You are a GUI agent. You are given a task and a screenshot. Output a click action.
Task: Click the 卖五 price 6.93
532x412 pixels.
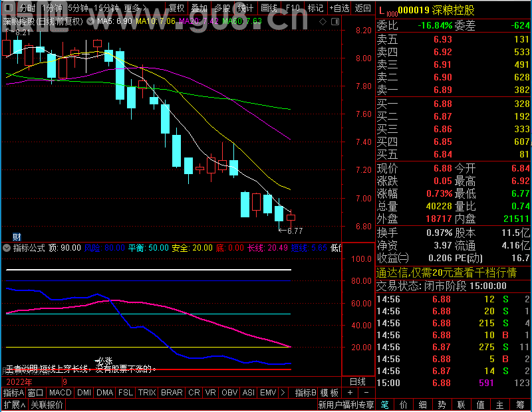443,39
